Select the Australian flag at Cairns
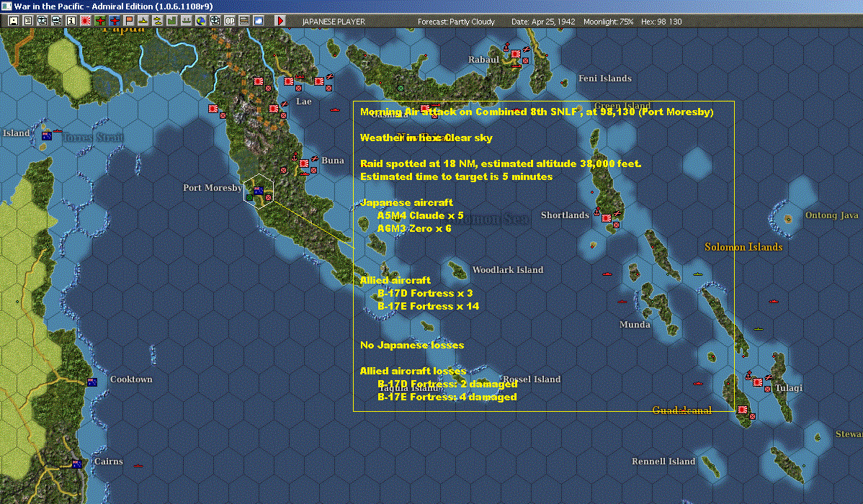This screenshot has height=504, width=863. point(77,464)
